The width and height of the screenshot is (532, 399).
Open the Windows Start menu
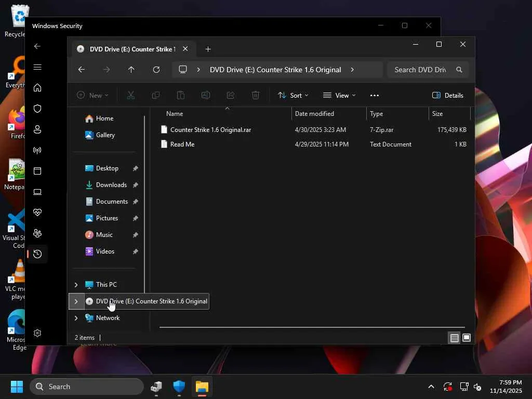pos(17,387)
